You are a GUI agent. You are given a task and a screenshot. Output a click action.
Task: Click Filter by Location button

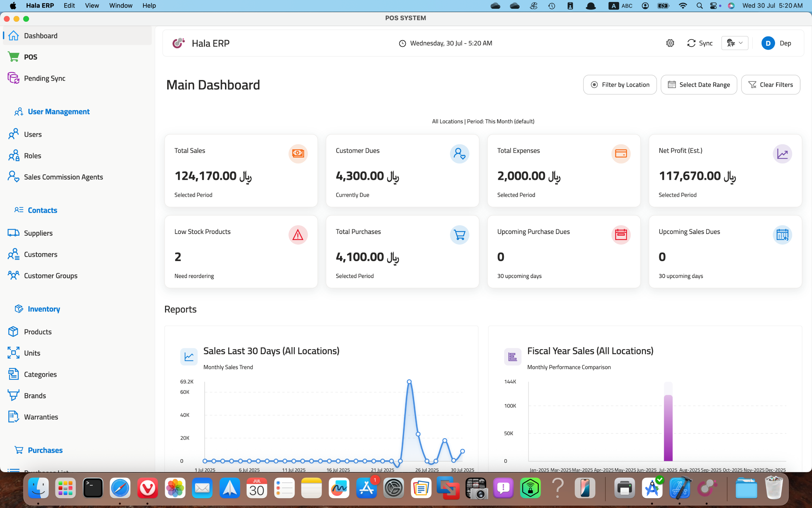(620, 85)
